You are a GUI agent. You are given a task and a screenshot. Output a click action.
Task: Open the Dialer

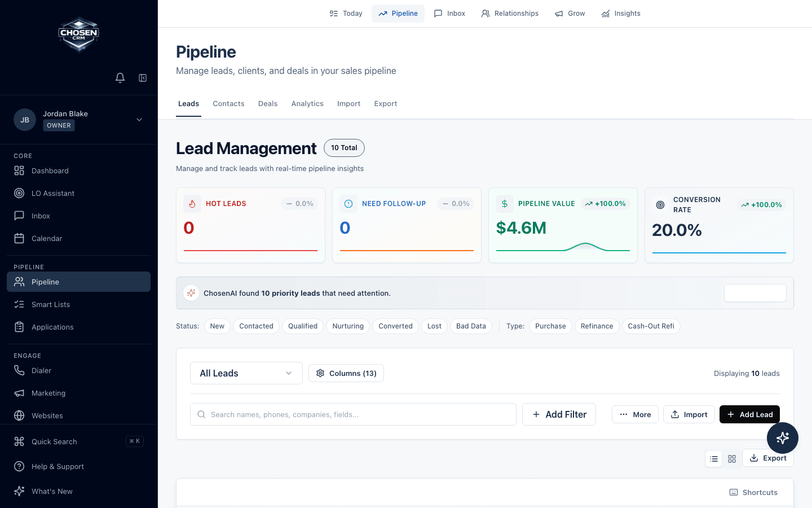[x=79, y=370]
